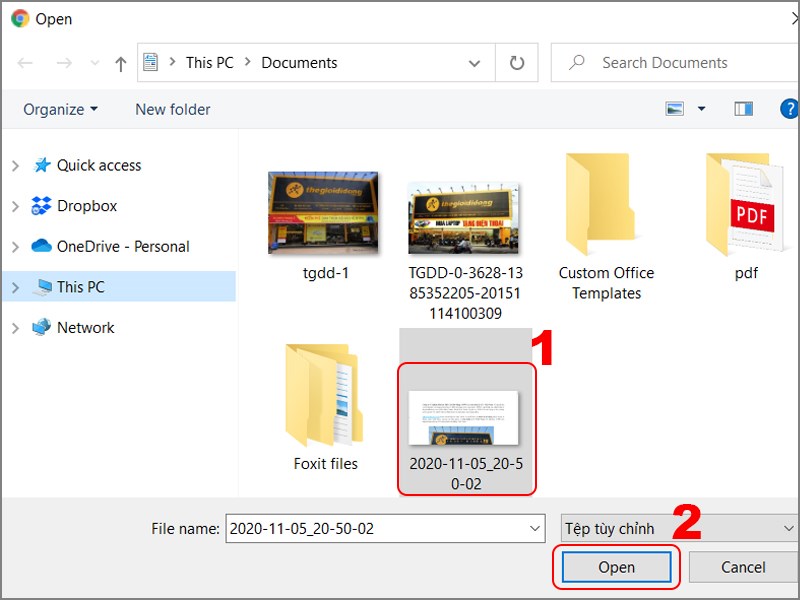Image resolution: width=800 pixels, height=600 pixels.
Task: Click the search magnifier icon
Action: 577,63
